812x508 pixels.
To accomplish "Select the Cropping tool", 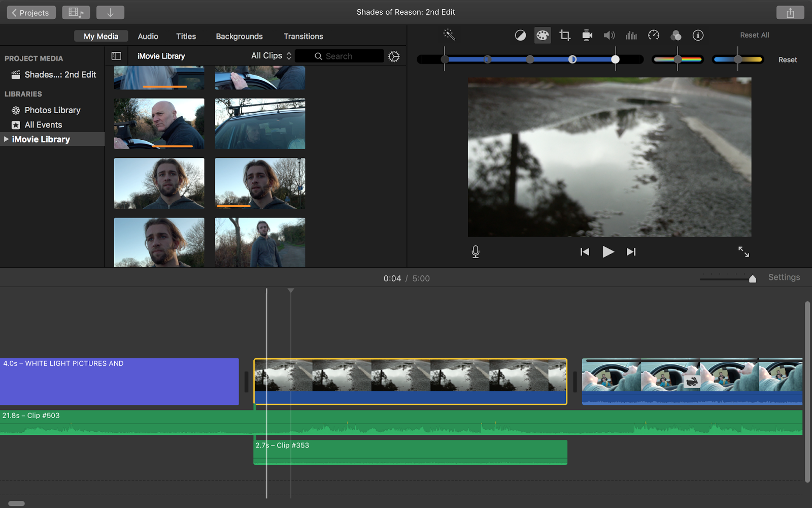I will (x=565, y=35).
